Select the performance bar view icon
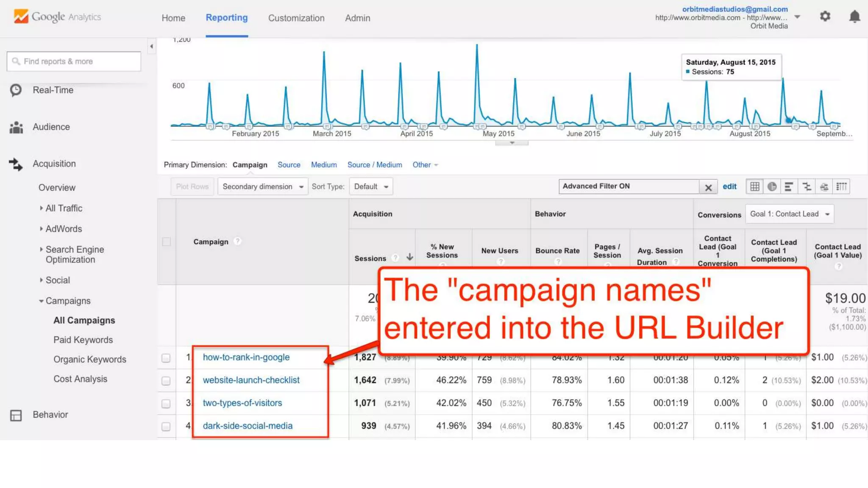The height and width of the screenshot is (488, 868). [x=789, y=186]
